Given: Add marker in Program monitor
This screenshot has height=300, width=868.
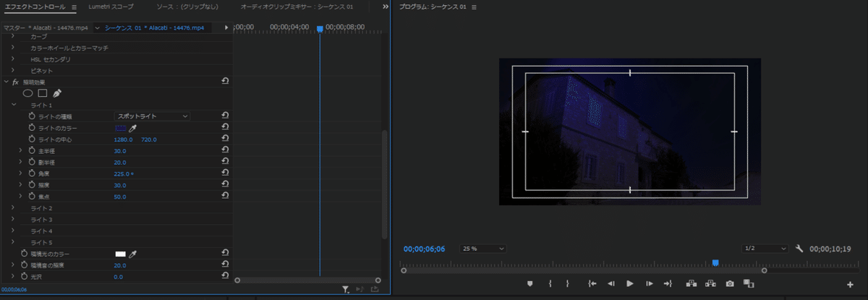Looking at the screenshot, I should tap(529, 283).
